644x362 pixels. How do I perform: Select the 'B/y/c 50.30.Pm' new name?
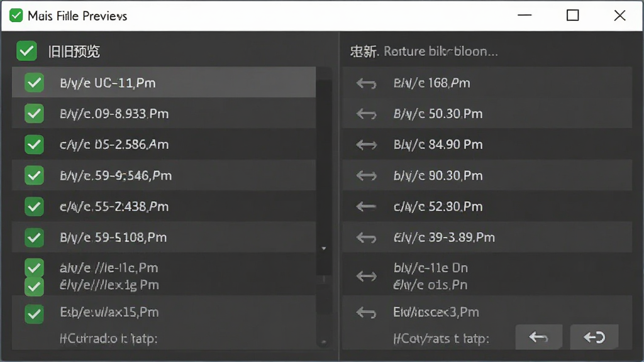(x=438, y=114)
